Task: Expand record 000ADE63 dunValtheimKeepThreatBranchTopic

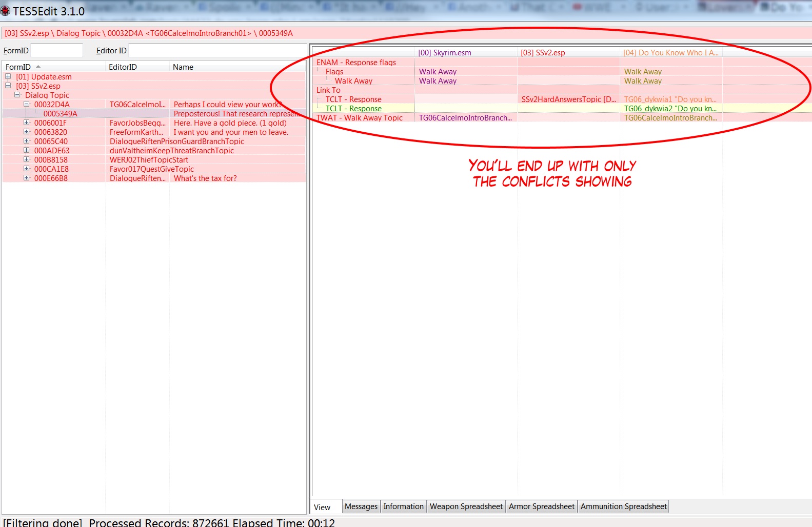Action: 27,150
